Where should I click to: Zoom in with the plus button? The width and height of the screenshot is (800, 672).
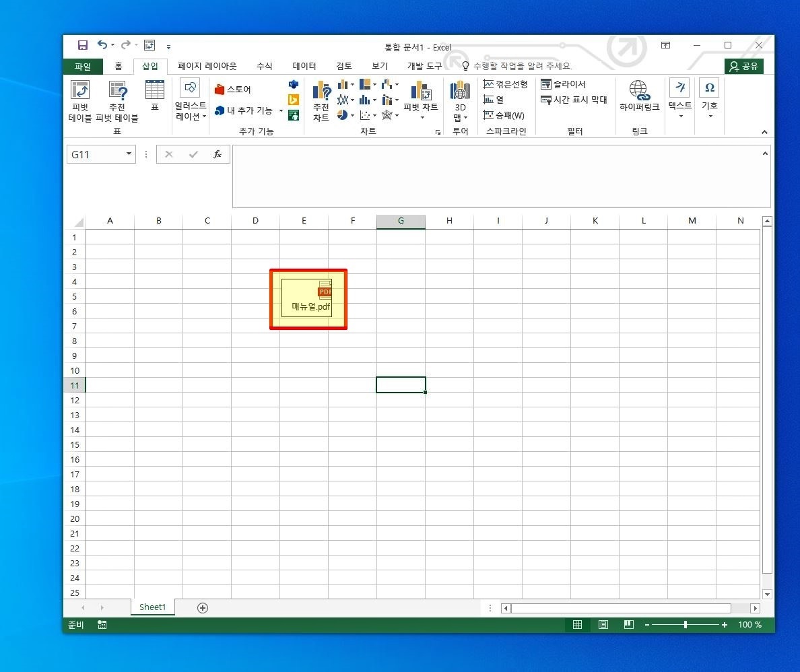725,625
